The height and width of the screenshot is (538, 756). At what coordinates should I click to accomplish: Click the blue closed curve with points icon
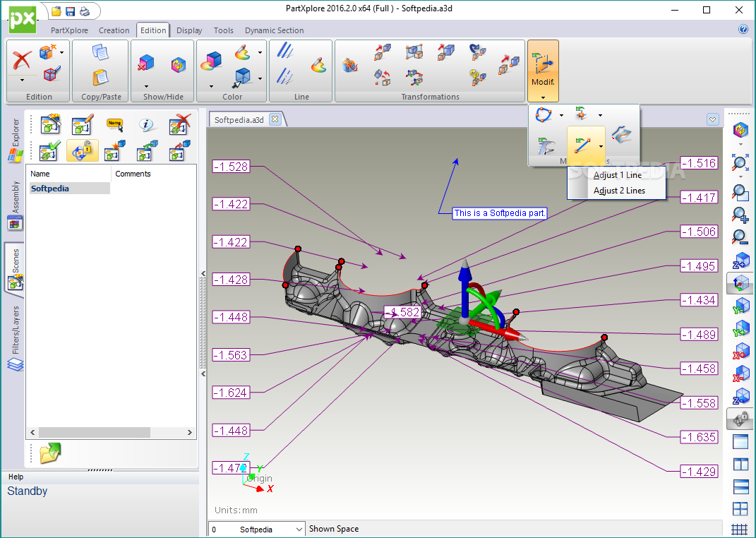pyautogui.click(x=544, y=115)
